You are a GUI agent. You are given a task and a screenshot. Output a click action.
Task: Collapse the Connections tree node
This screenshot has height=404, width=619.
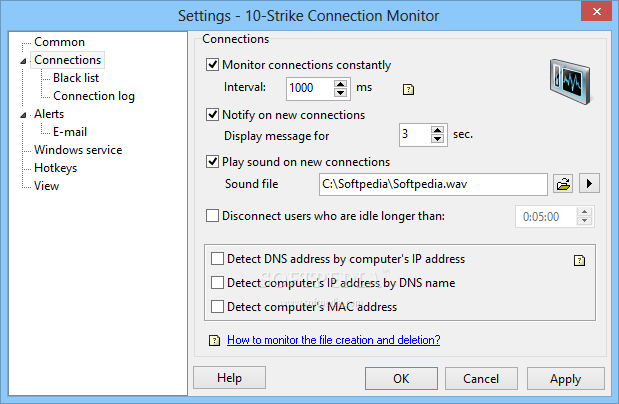pyautogui.click(x=23, y=61)
